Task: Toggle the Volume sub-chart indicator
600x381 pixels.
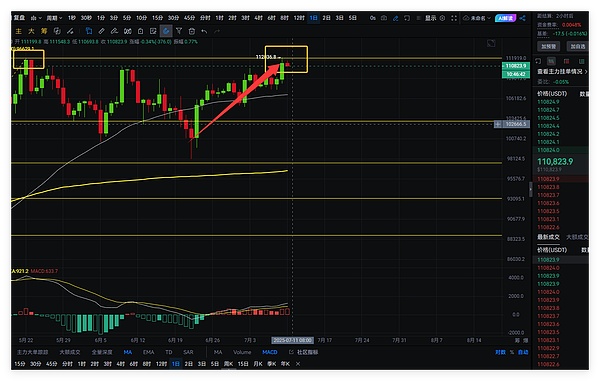Action: pyautogui.click(x=242, y=352)
